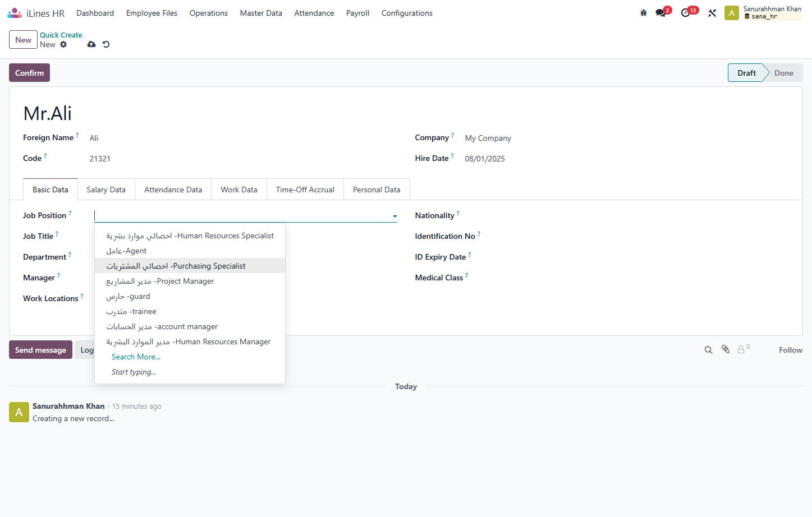Click Sanurahhman Khan's avatar in the chatter

pyautogui.click(x=19, y=412)
